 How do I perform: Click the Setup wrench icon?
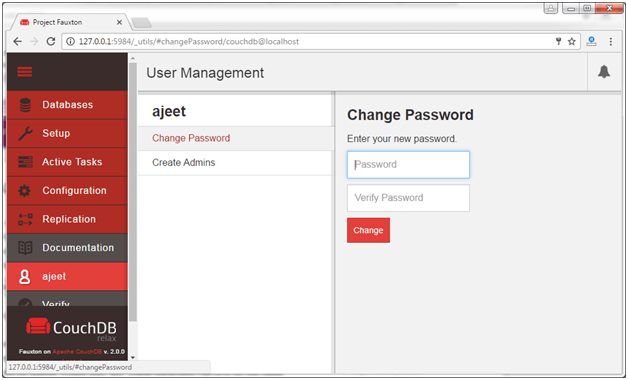point(25,133)
